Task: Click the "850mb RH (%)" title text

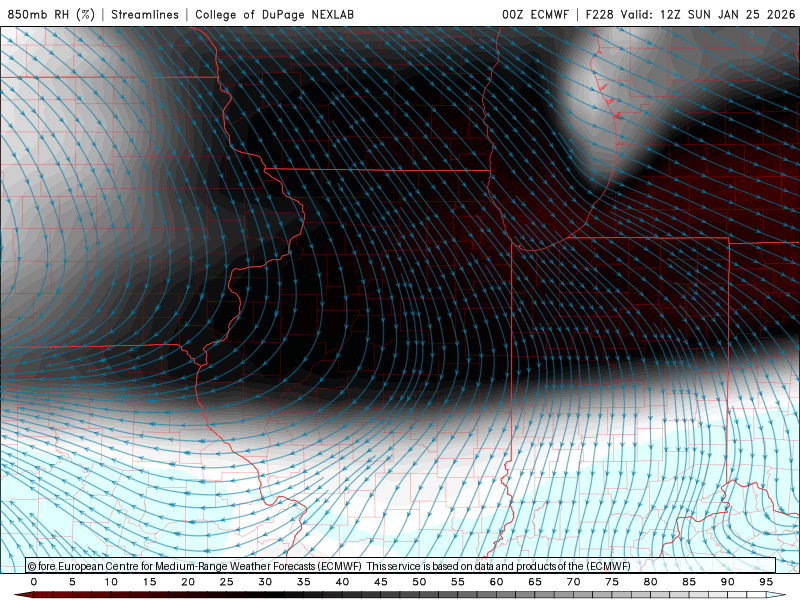Action: coord(51,14)
